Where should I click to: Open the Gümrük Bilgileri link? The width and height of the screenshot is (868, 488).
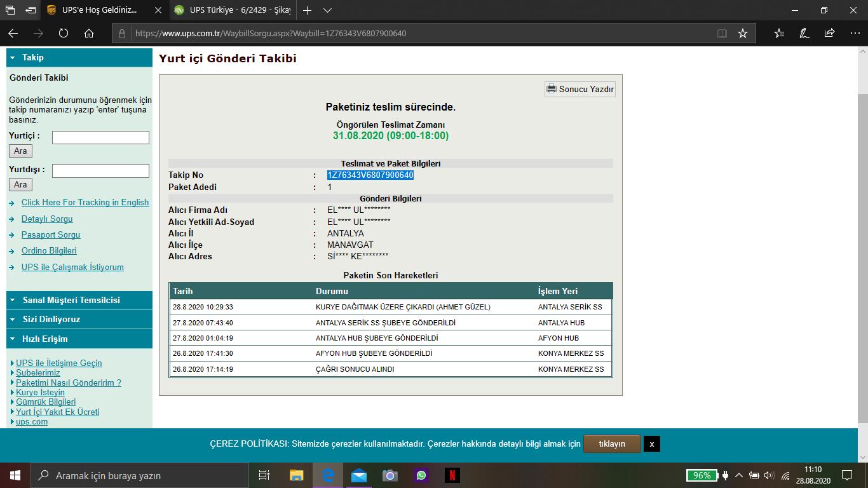pyautogui.click(x=46, y=402)
